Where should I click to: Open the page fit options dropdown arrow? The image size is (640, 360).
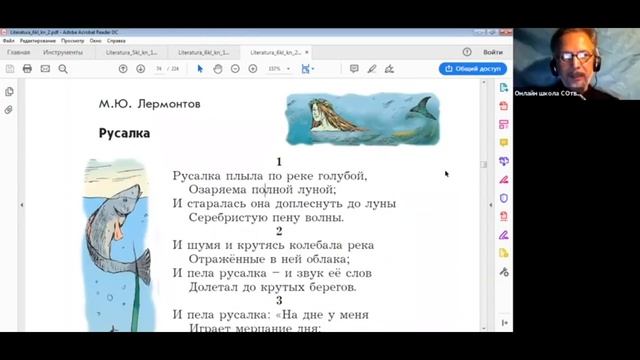[313, 69]
